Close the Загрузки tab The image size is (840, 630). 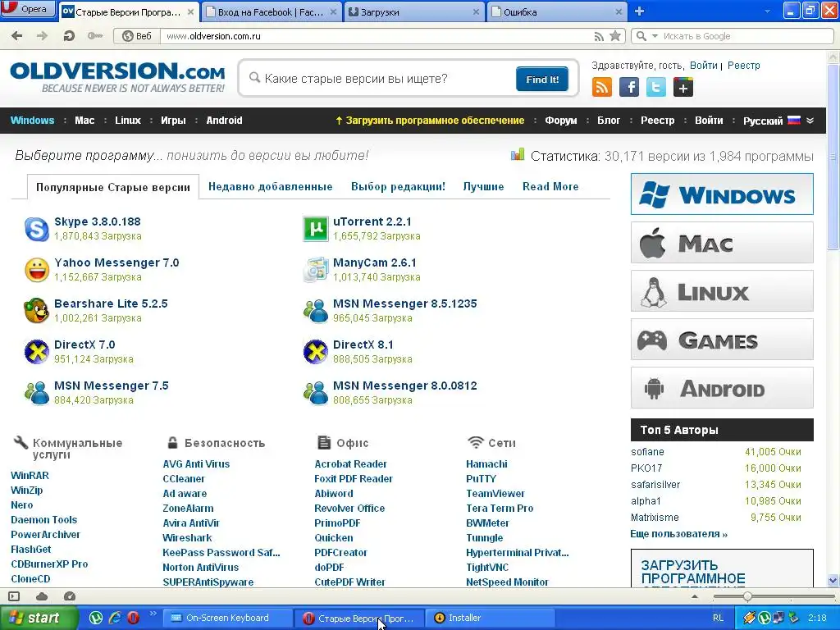click(x=476, y=11)
